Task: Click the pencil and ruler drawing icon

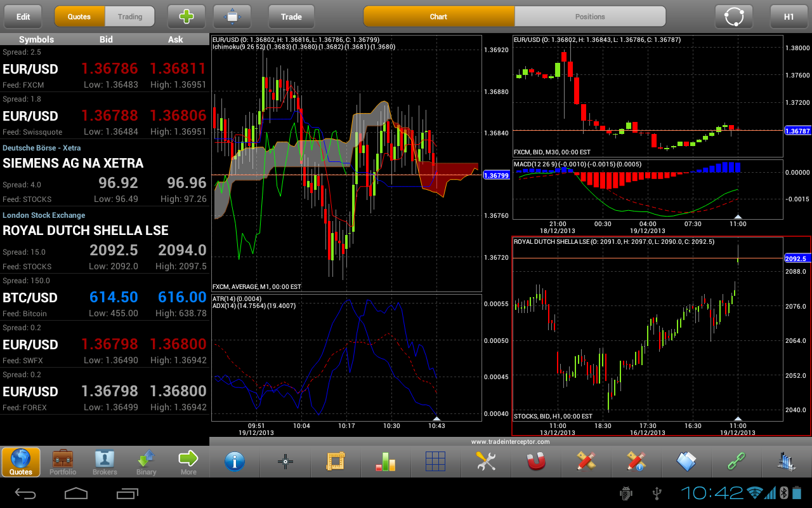Action: tap(586, 462)
